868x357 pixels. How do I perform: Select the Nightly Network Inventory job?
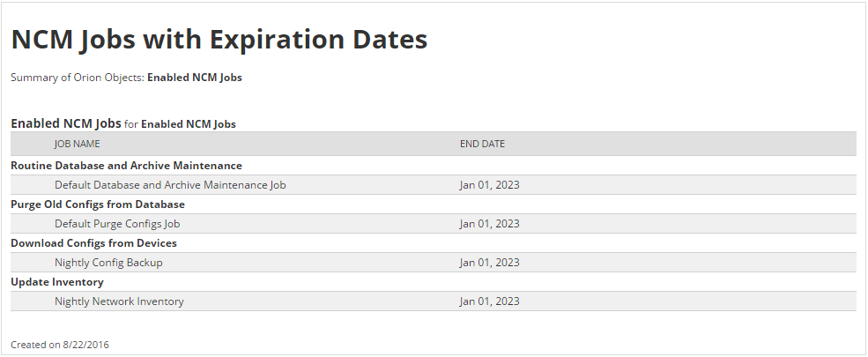(119, 301)
